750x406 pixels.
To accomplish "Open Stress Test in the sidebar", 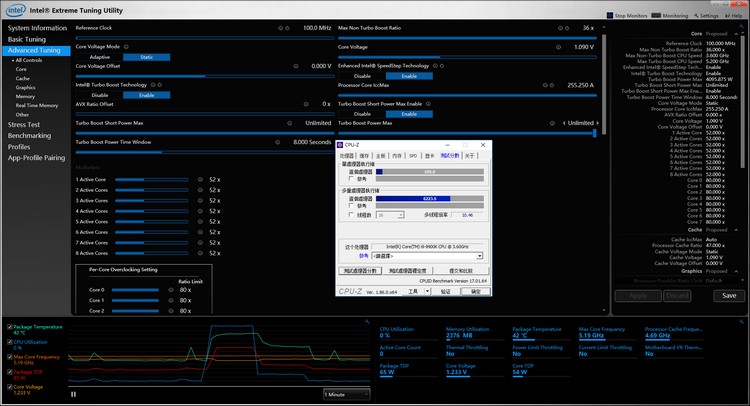I will pyautogui.click(x=23, y=124).
